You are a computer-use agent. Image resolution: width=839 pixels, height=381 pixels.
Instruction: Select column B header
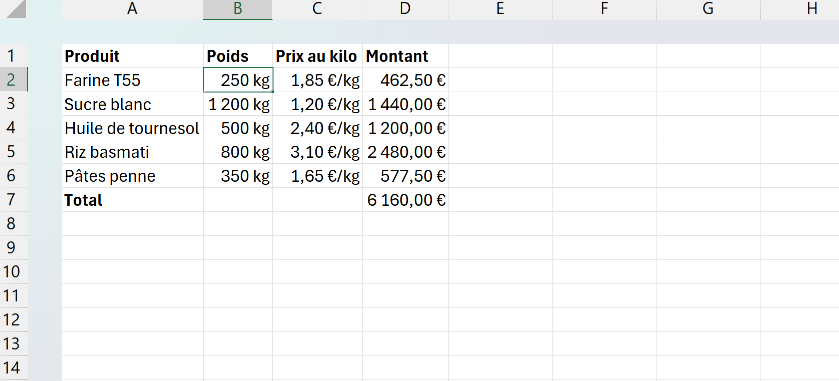238,9
